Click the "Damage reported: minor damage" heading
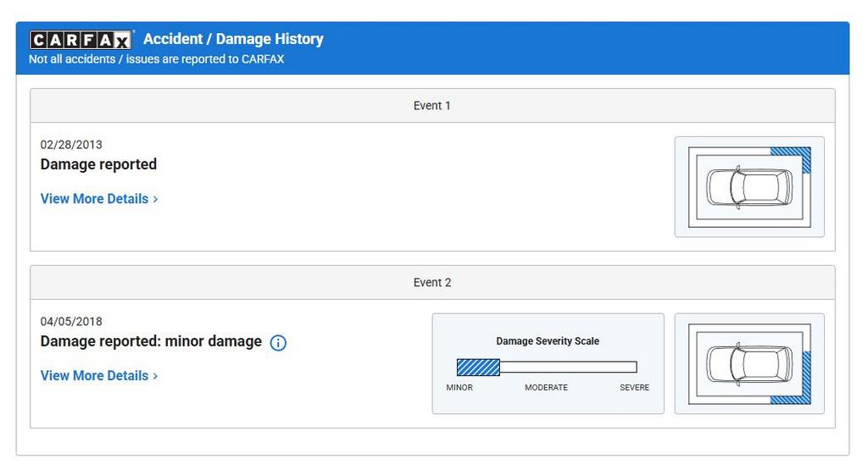Image resolution: width=868 pixels, height=470 pixels. [151, 341]
